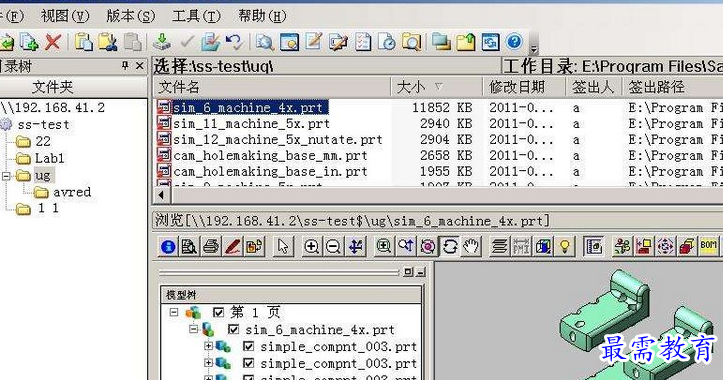Uncheck the second simple_compnt_003.prt checkbox

[x=249, y=363]
